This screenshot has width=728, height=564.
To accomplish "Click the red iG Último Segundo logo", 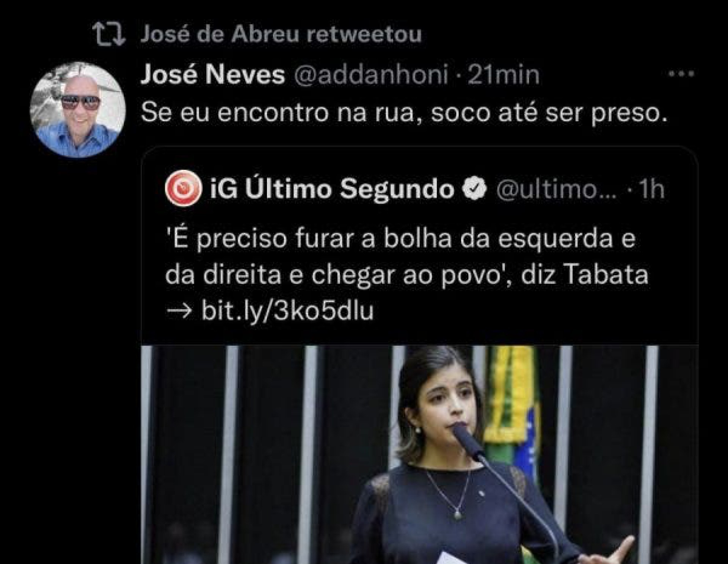I will pyautogui.click(x=183, y=188).
